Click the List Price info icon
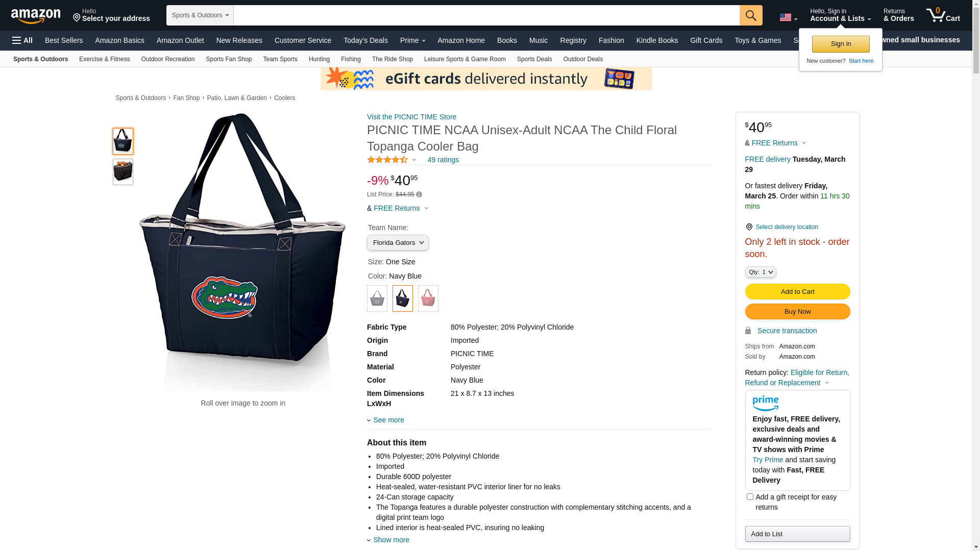980x551 pixels. pyautogui.click(x=419, y=194)
